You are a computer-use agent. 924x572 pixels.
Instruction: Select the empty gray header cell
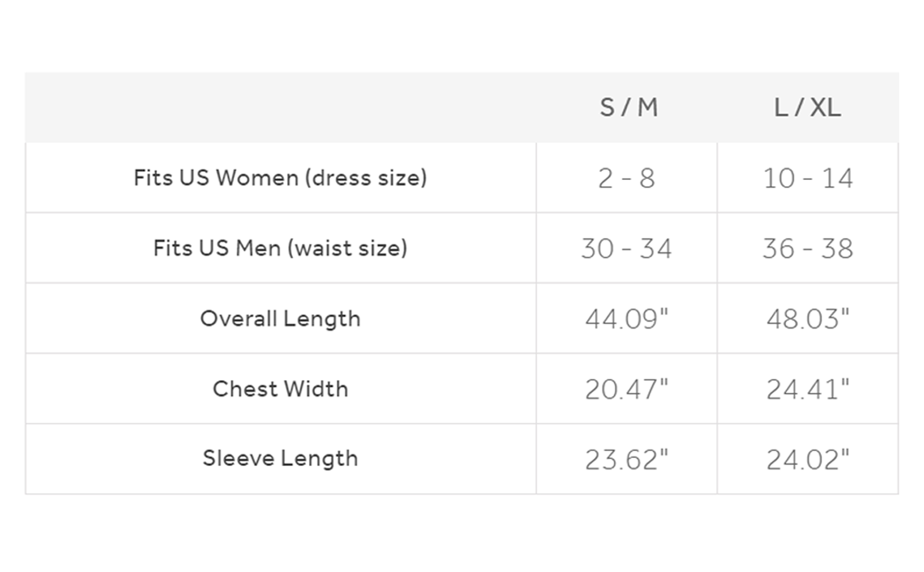click(281, 108)
